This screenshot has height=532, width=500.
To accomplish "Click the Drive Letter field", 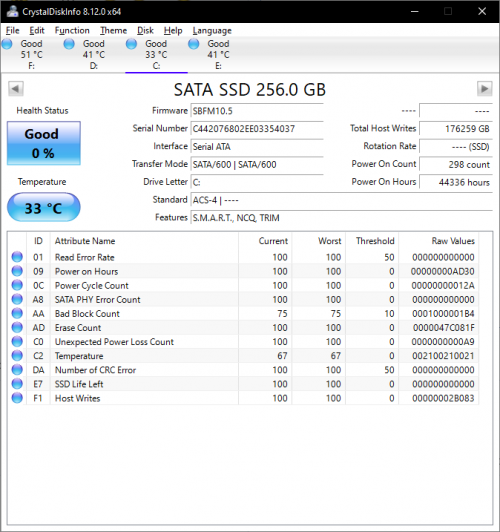I will [257, 182].
